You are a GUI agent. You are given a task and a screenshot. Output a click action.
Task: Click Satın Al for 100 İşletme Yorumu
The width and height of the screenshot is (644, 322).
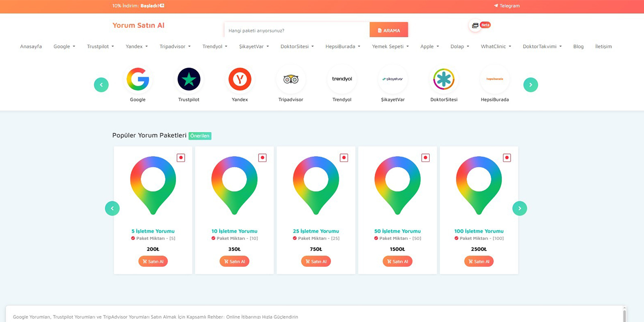click(479, 262)
